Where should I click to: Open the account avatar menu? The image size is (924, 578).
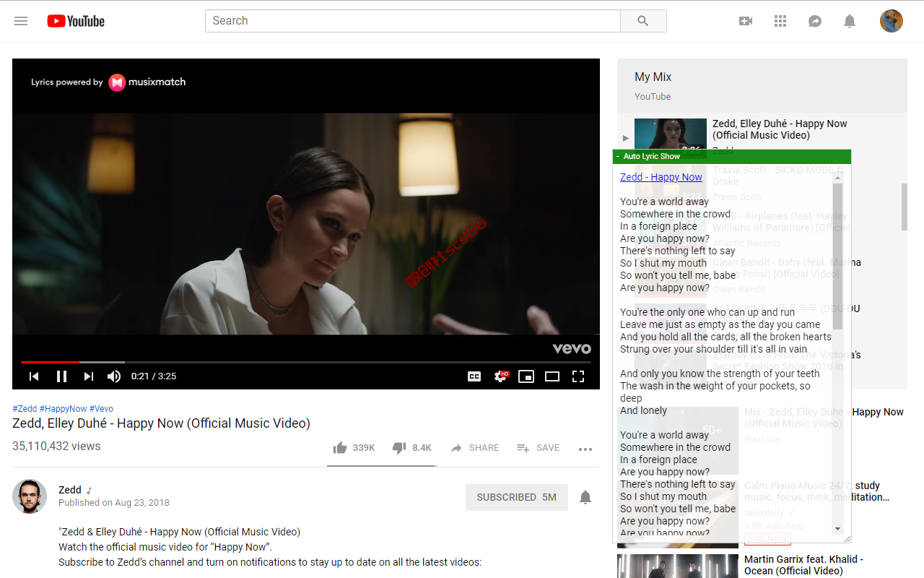click(x=892, y=21)
